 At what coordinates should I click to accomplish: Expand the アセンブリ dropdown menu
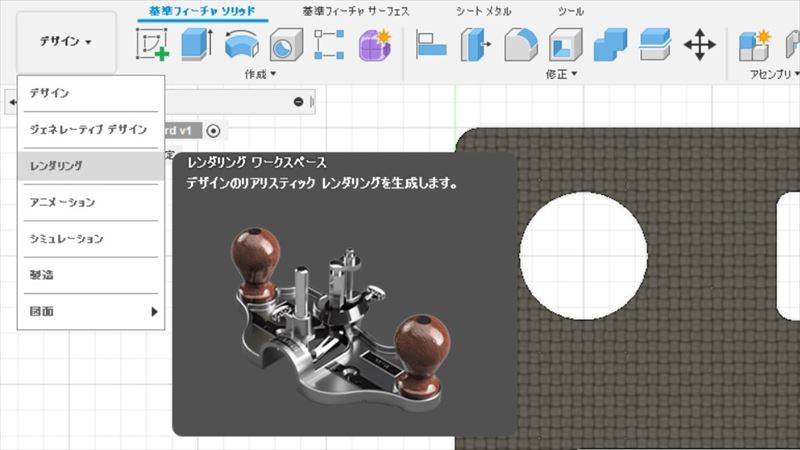[x=774, y=74]
